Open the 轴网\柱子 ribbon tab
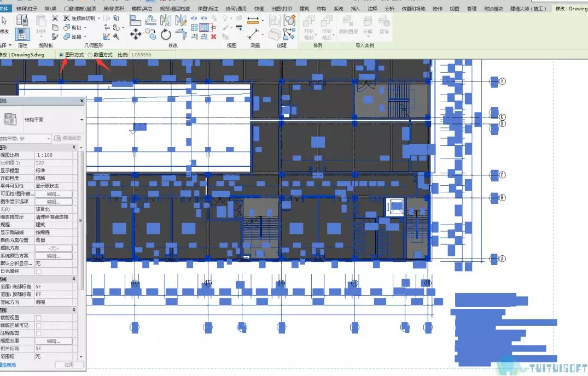Screen dimensions: 588x376 point(27,8)
